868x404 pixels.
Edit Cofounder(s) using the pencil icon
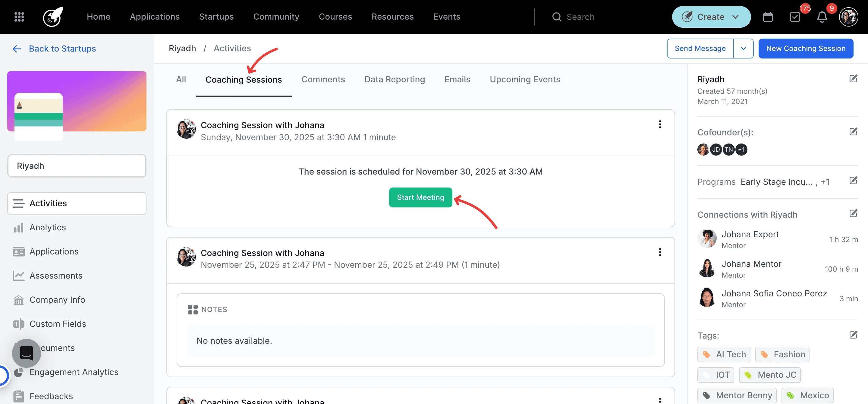tap(854, 131)
